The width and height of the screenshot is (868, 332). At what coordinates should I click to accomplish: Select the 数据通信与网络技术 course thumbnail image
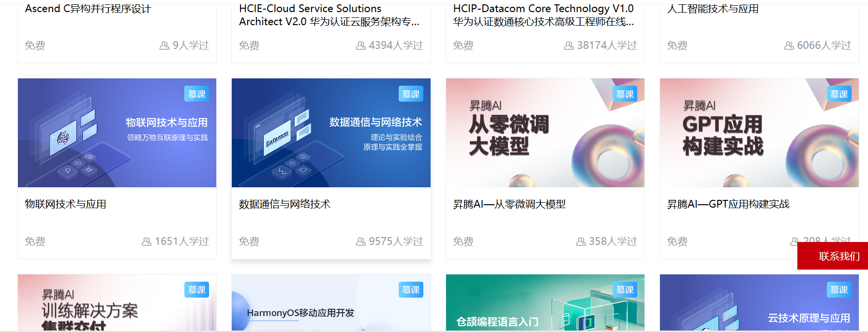(331, 133)
